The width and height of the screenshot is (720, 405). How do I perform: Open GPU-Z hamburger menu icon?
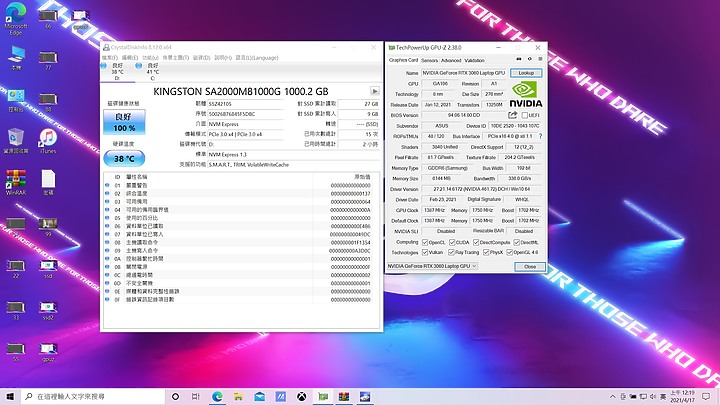click(x=540, y=59)
